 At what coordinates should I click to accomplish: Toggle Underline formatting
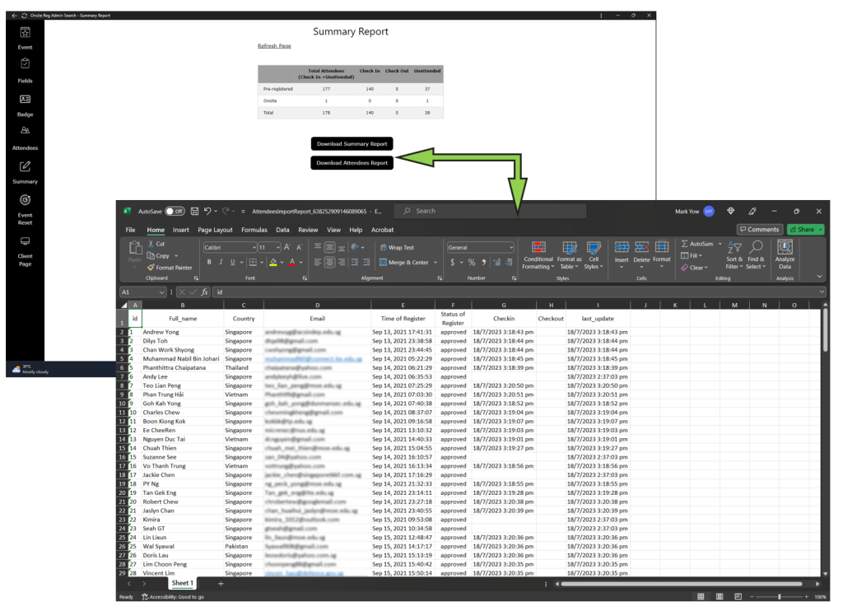click(233, 263)
